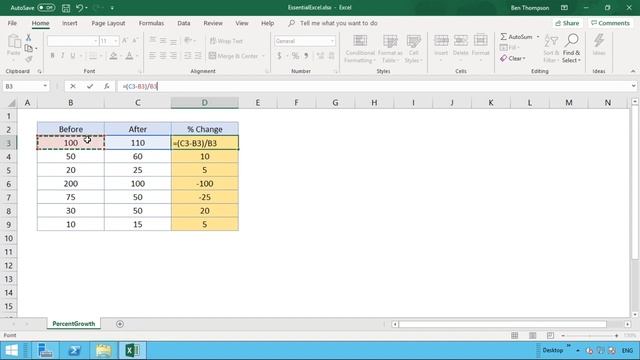Switch to the Insert tab
This screenshot has height=360, width=640.
pyautogui.click(x=70, y=23)
